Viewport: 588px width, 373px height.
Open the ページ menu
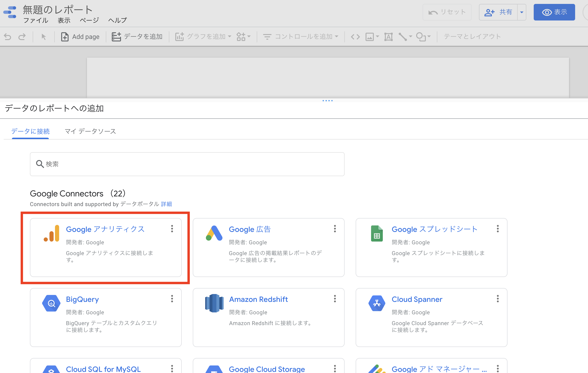click(89, 20)
